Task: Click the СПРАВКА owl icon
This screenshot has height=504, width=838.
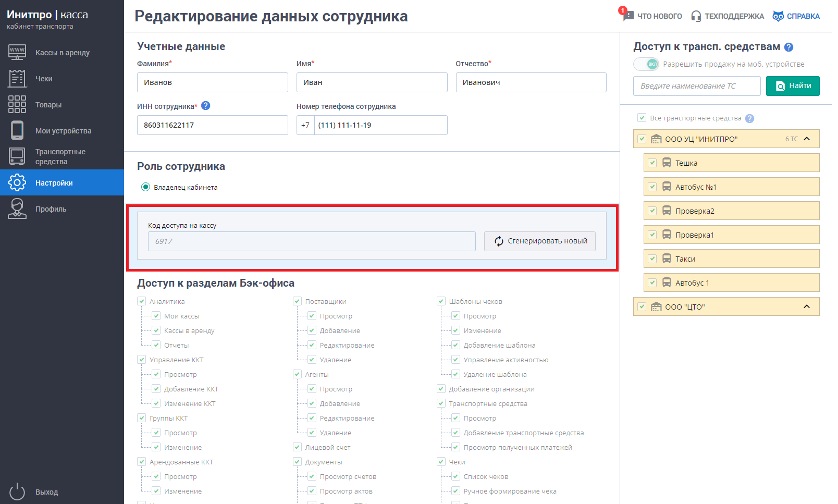Action: click(778, 16)
